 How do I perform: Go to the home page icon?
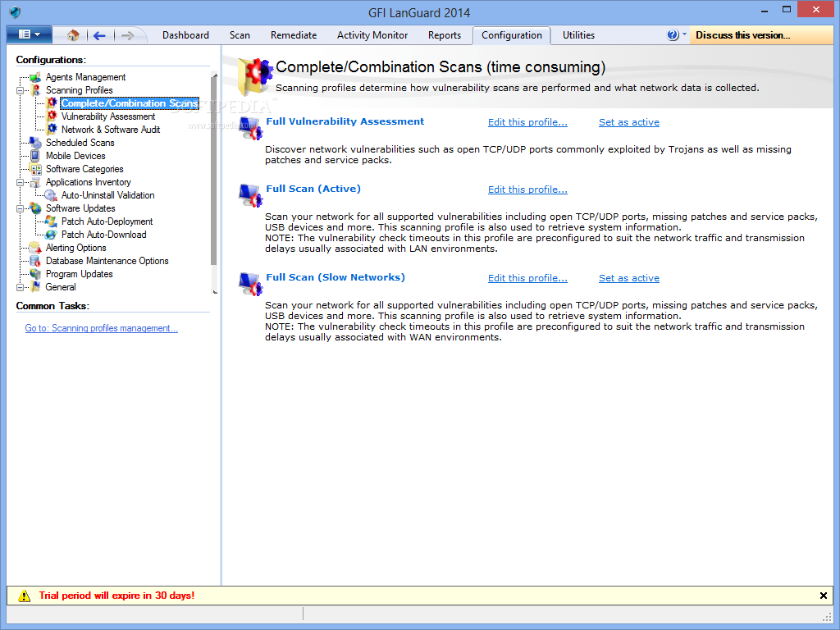point(73,35)
